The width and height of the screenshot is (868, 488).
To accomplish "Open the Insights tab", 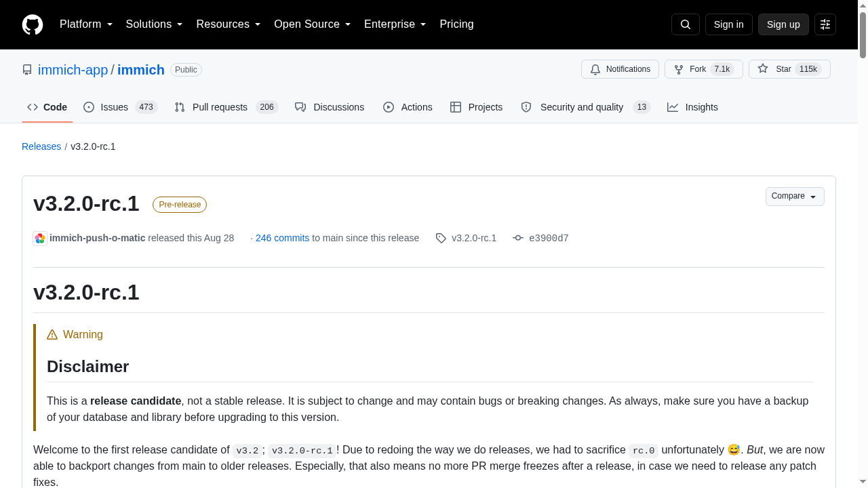I will 692,107.
